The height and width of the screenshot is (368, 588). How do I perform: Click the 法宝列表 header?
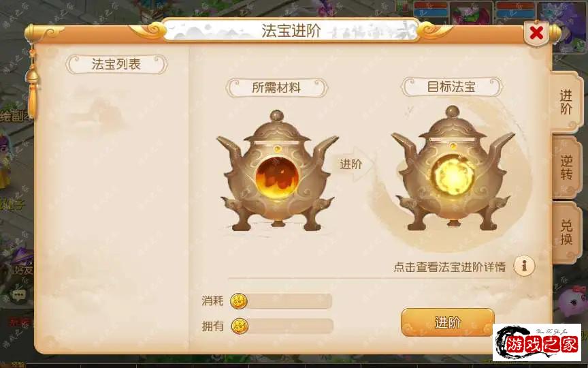(116, 64)
